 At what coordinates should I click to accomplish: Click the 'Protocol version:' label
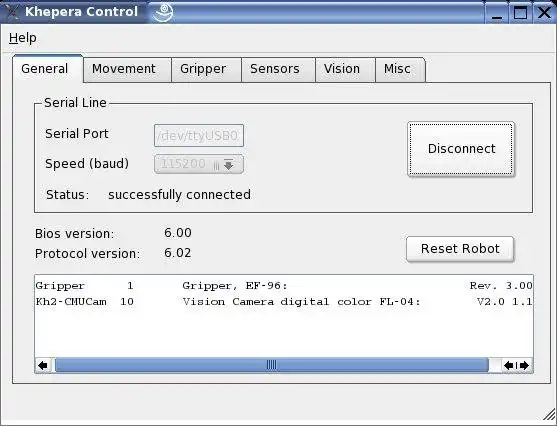coord(87,254)
